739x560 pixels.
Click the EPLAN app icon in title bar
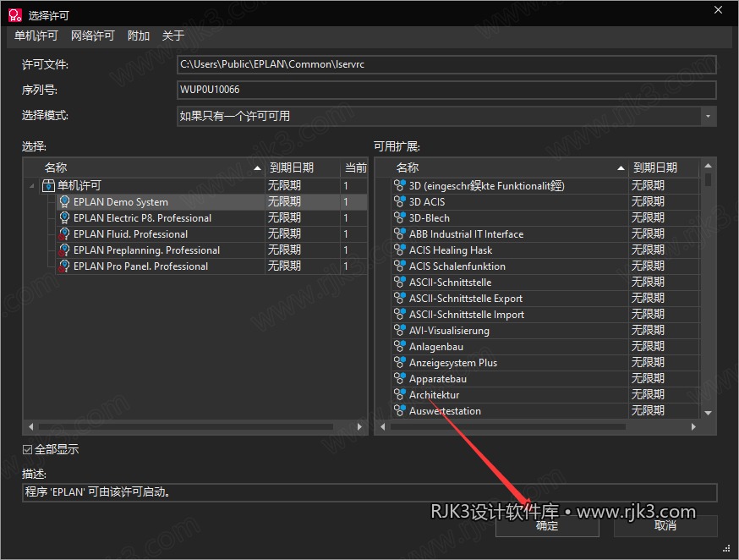[15, 15]
